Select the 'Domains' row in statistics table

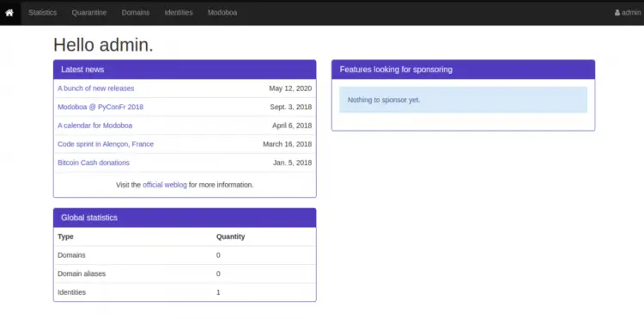(185, 255)
